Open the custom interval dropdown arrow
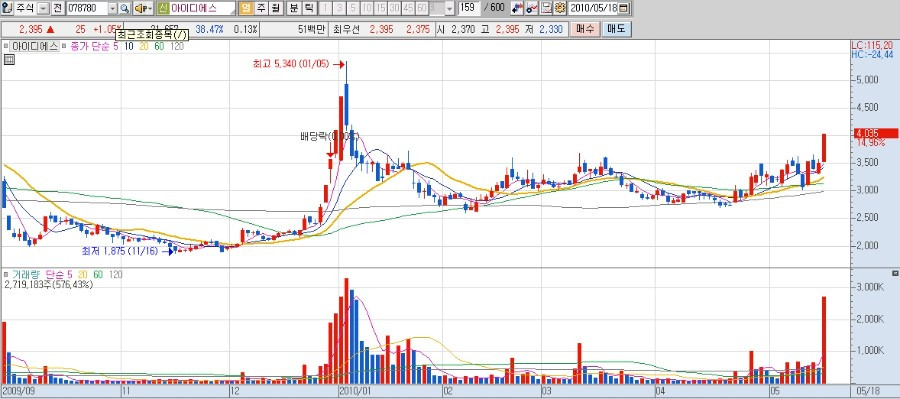This screenshot has width=900, height=399. point(449,8)
